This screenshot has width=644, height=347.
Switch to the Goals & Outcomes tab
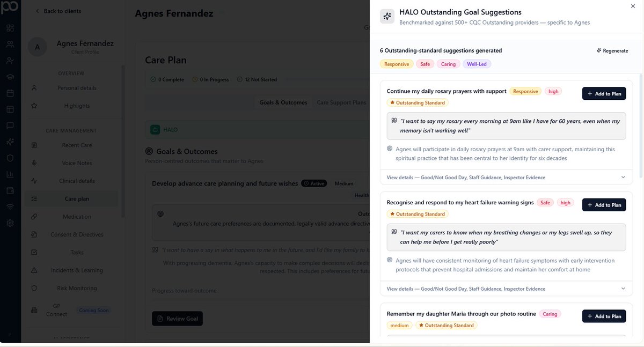tap(283, 102)
